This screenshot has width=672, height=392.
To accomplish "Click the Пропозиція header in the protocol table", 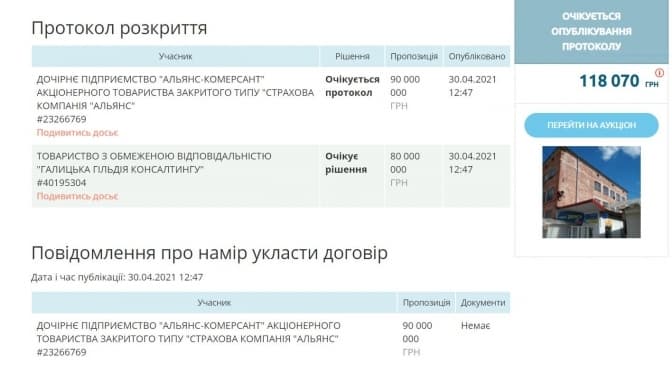I will pyautogui.click(x=414, y=56).
